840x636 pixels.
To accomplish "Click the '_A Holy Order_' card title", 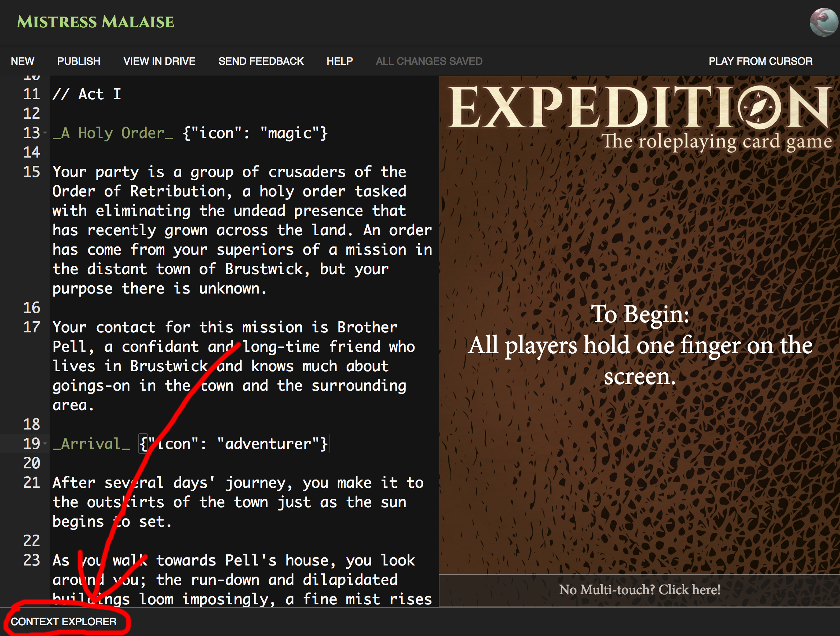I will click(x=113, y=133).
